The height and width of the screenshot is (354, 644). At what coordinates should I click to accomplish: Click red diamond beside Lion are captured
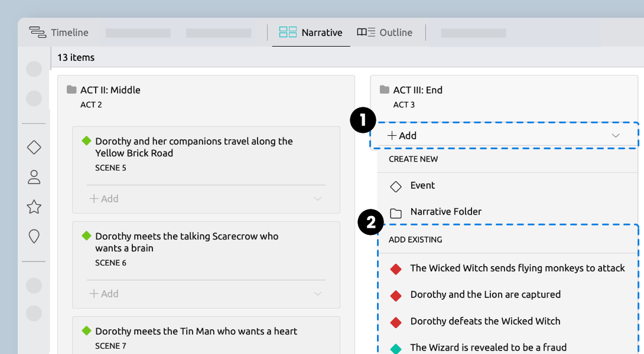point(396,296)
